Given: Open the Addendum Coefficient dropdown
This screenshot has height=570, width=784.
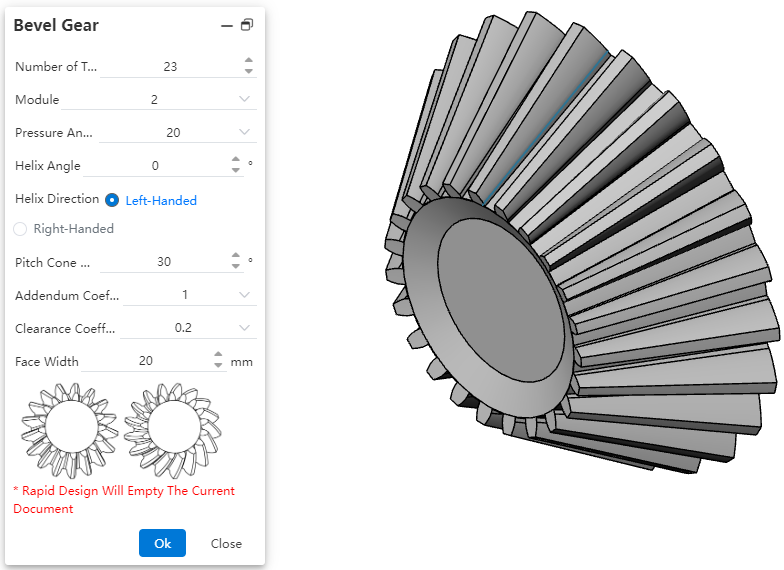Looking at the screenshot, I should [244, 295].
